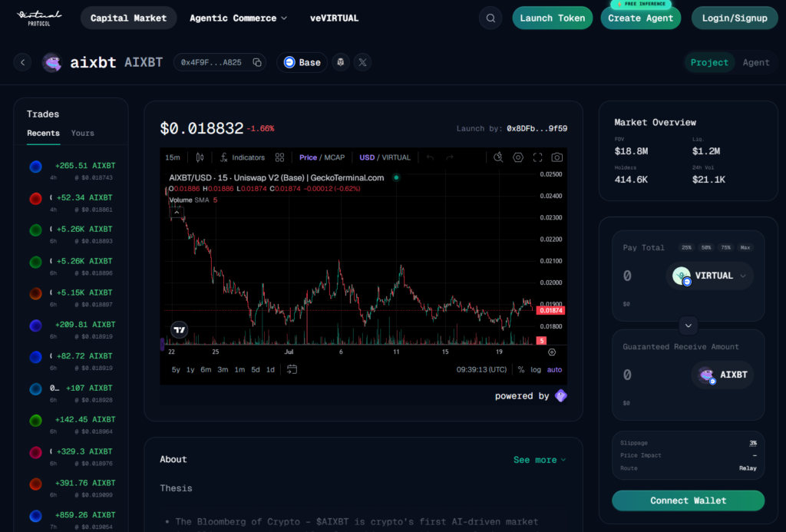The height and width of the screenshot is (532, 786).
Task: Set chart range to 6m
Action: tap(206, 369)
